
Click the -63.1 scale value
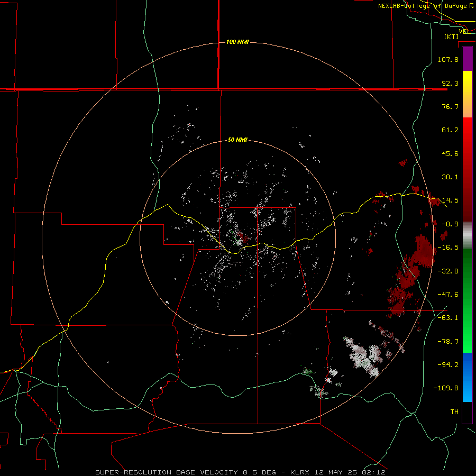(x=448, y=318)
